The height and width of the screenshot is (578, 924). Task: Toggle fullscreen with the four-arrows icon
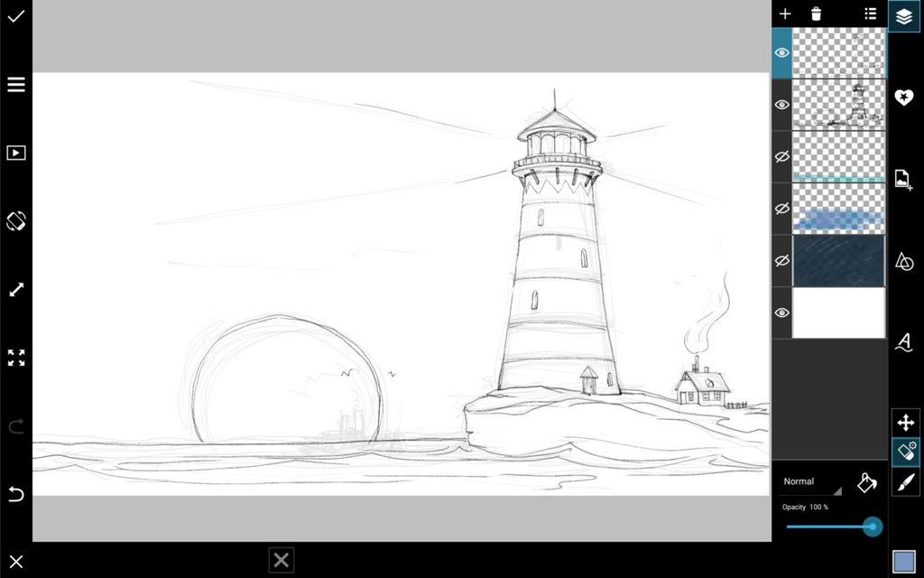pos(16,358)
